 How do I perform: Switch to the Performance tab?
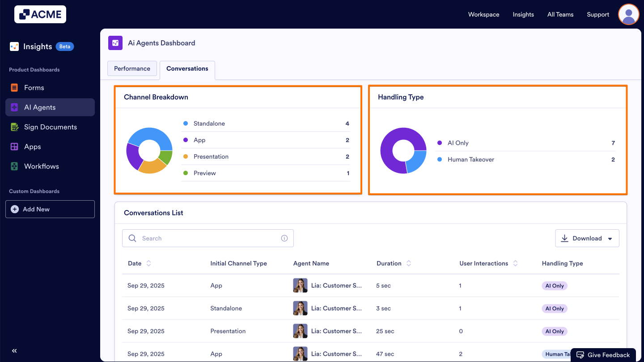[132, 68]
